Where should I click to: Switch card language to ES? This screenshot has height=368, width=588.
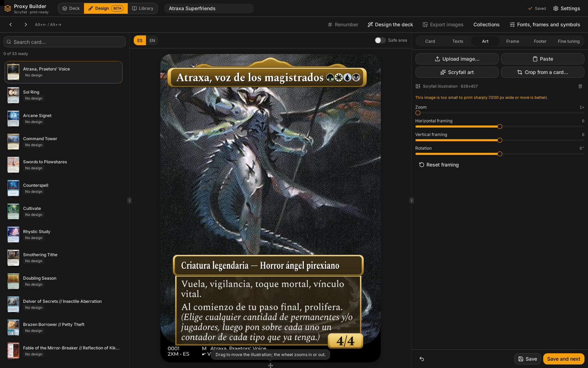[140, 41]
